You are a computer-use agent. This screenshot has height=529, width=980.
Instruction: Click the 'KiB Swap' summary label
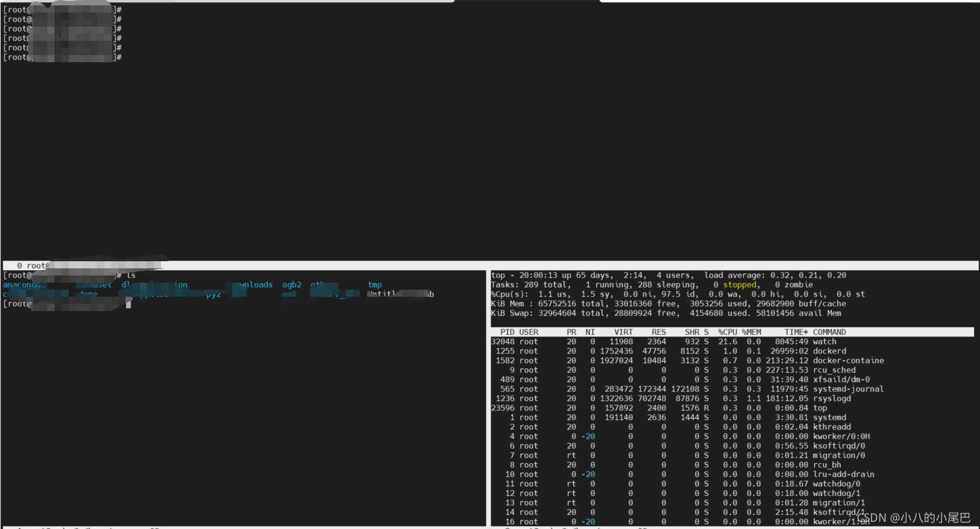[x=510, y=313]
